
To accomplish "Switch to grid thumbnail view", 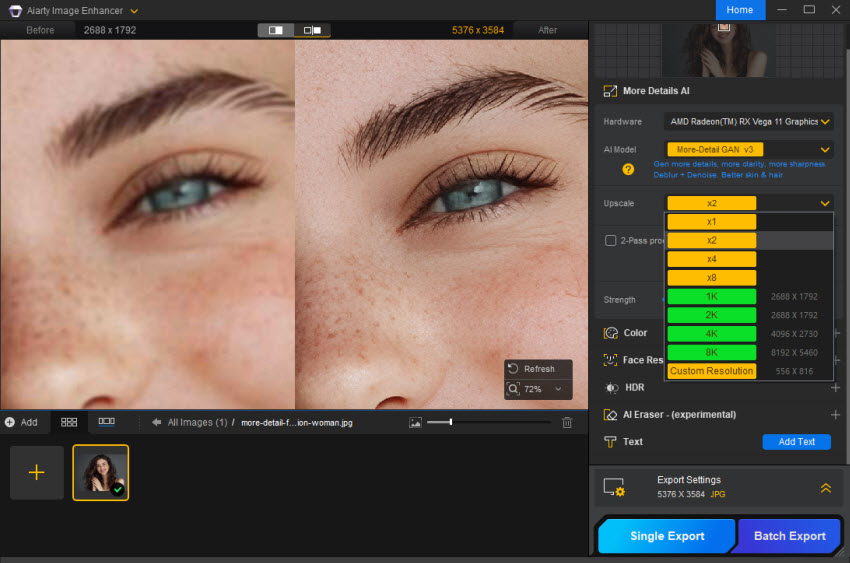I will point(69,422).
